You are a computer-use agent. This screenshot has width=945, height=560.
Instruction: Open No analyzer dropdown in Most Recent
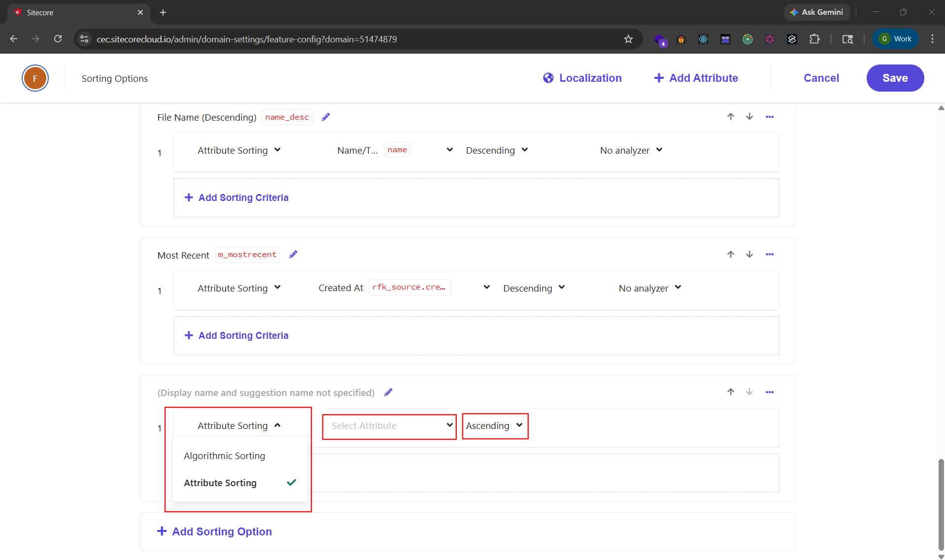click(649, 288)
